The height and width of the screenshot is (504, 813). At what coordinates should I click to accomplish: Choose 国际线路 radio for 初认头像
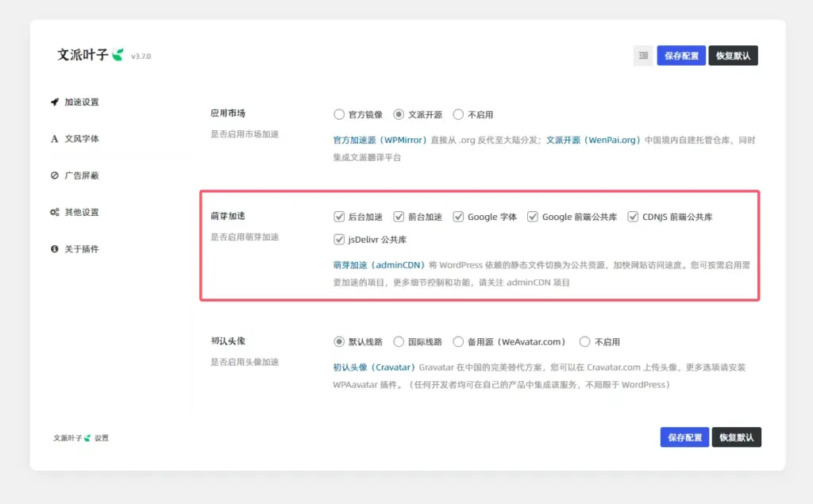399,342
